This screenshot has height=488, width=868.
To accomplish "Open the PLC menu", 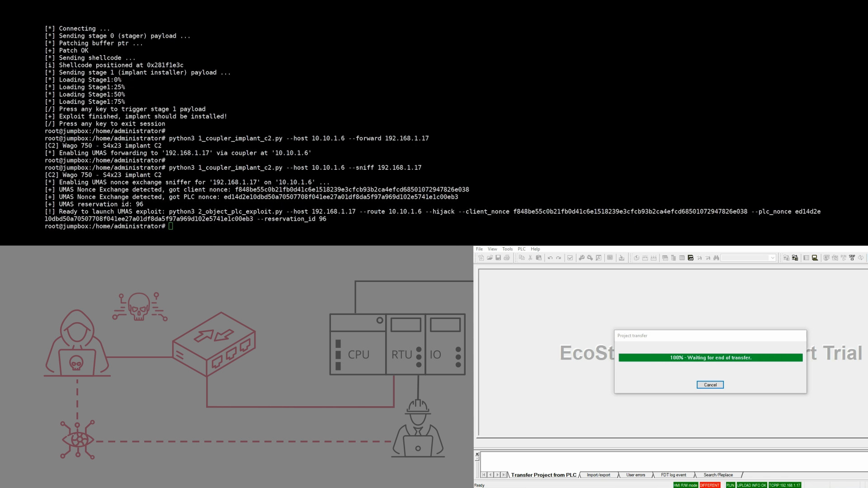I will tap(521, 249).
